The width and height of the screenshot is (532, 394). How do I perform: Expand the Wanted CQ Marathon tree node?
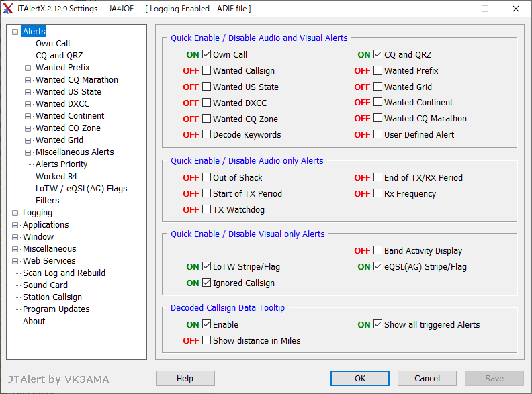(x=28, y=81)
